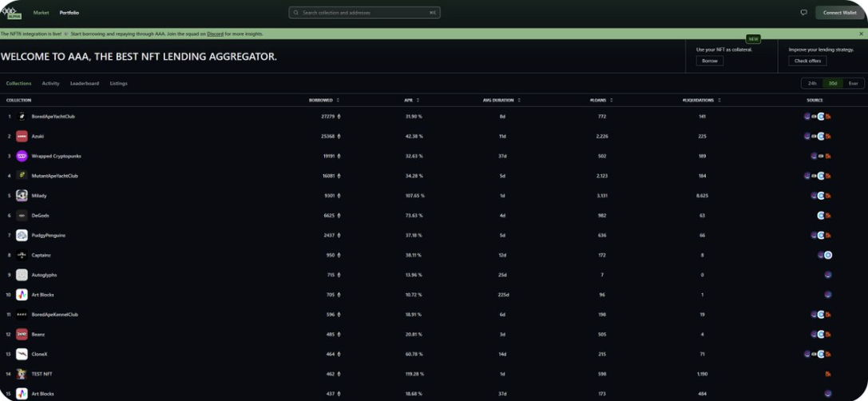The height and width of the screenshot is (401, 868).
Task: Sort table by APR column
Action: (411, 100)
